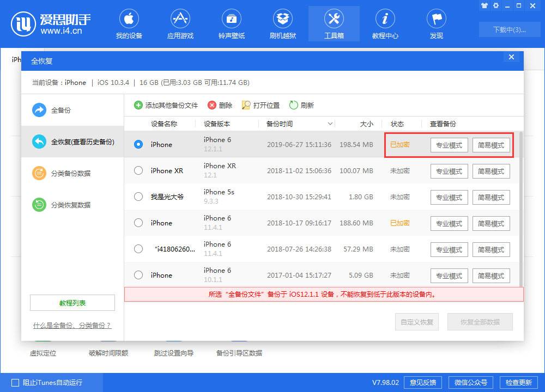Click 跳过设置向导 in background window
The height and width of the screenshot is (392, 545).
point(174,353)
